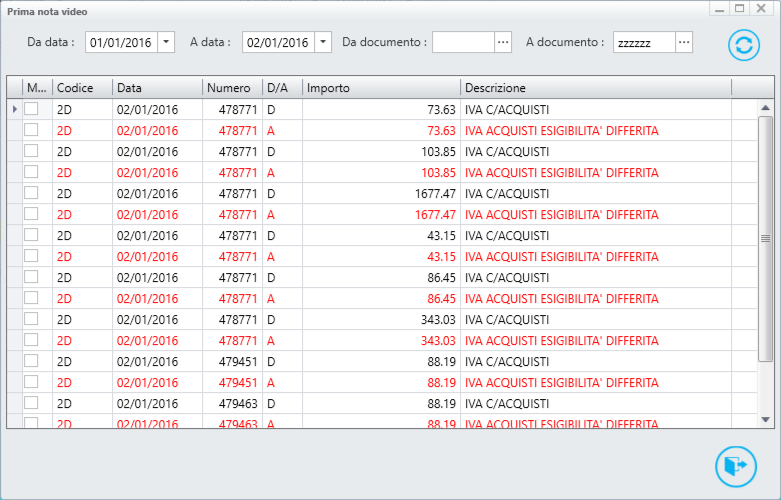Click the scrollbar down arrow
Screen dimensions: 781x500
pos(766,419)
